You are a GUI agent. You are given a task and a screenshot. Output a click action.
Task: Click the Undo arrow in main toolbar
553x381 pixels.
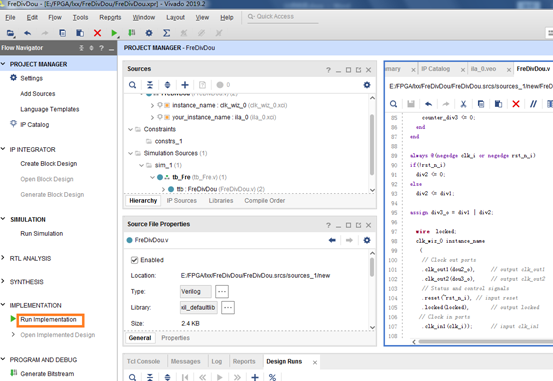point(28,33)
